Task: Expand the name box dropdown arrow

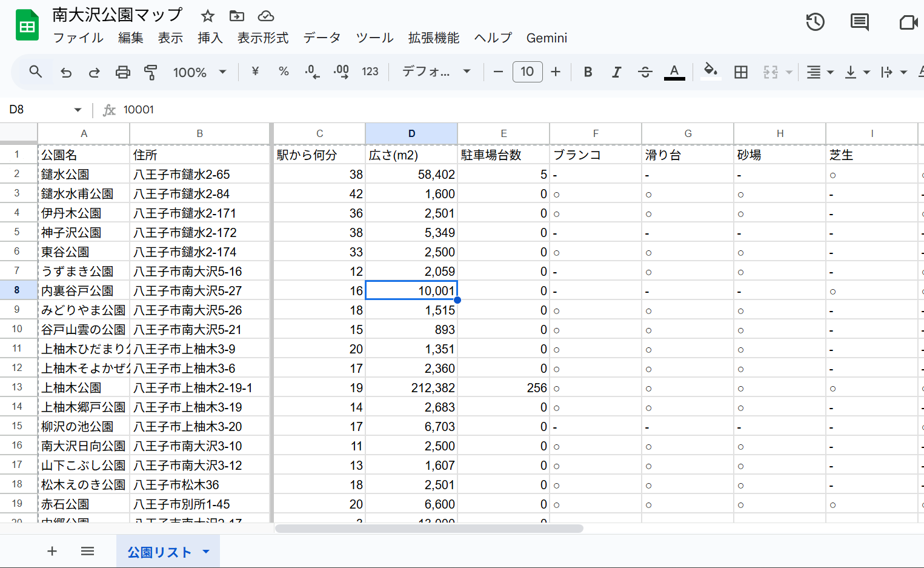Action: click(78, 110)
